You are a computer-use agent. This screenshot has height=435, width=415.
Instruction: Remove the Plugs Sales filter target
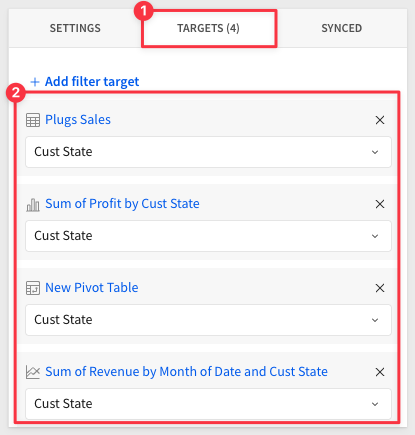[380, 120]
